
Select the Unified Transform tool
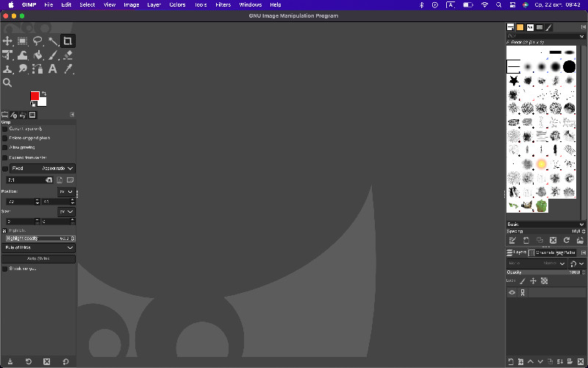[x=7, y=54]
